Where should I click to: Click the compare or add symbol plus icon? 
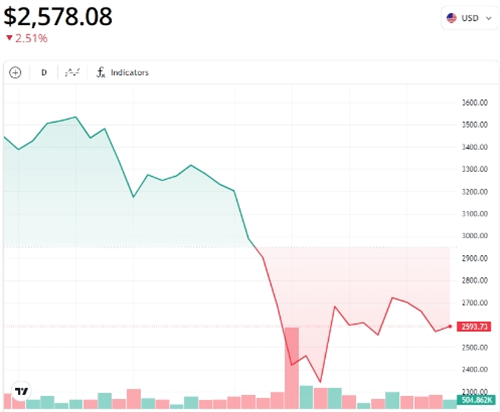[x=15, y=72]
